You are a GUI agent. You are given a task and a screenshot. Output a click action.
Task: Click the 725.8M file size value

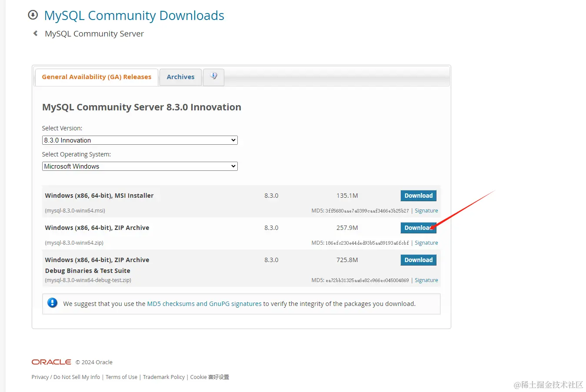click(347, 260)
